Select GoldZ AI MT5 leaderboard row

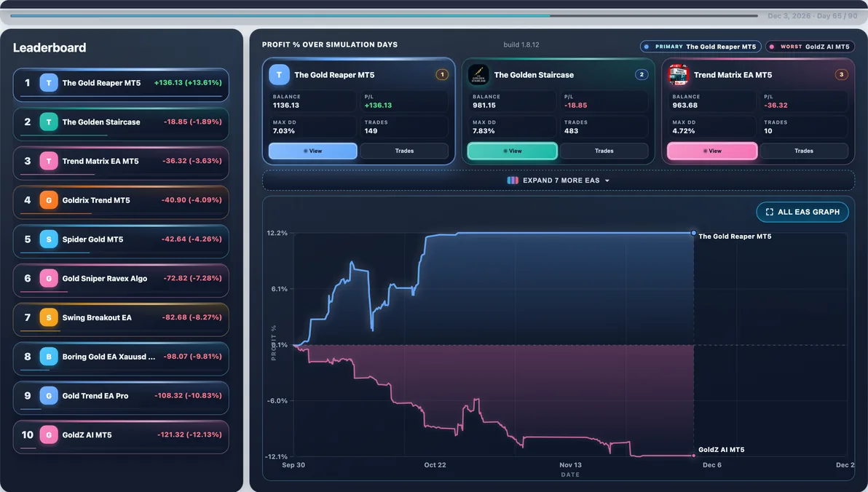tap(121, 437)
